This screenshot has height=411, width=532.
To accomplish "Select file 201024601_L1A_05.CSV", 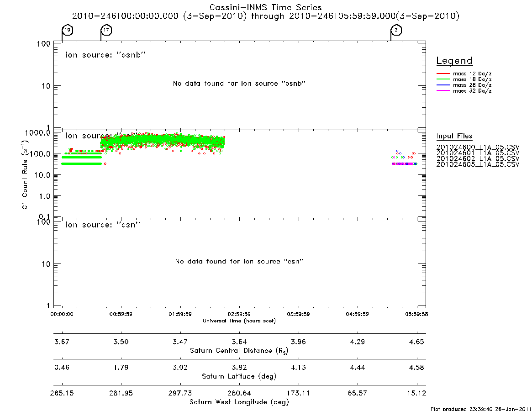I will click(x=478, y=153).
